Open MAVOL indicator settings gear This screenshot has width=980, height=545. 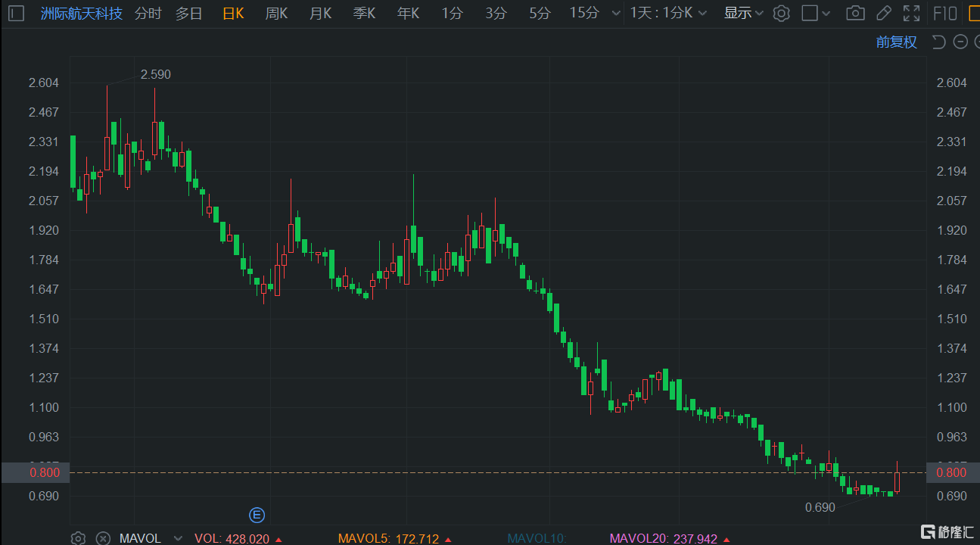[x=78, y=538]
